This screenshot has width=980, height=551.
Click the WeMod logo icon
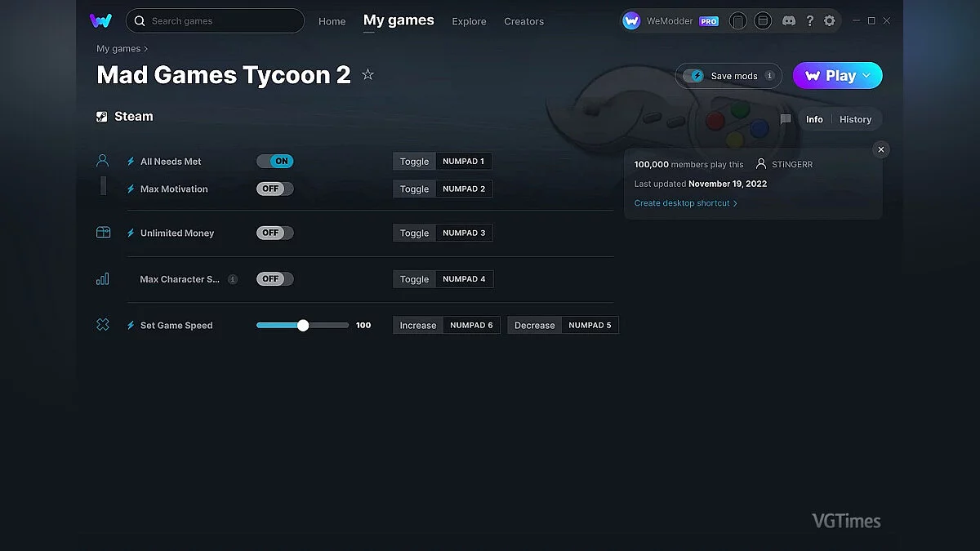tap(100, 20)
